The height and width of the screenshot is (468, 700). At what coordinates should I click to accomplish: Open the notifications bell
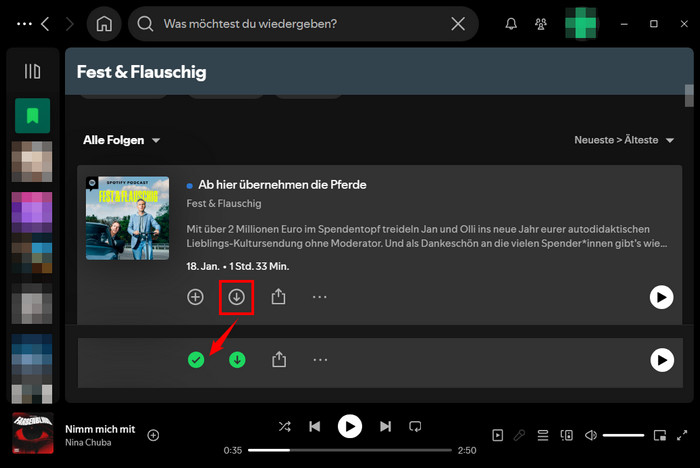[x=511, y=24]
